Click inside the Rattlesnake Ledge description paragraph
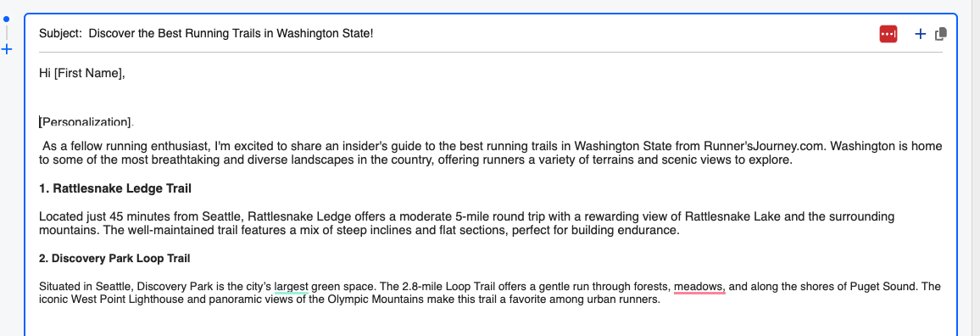This screenshot has width=980, height=336. pyautogui.click(x=466, y=223)
